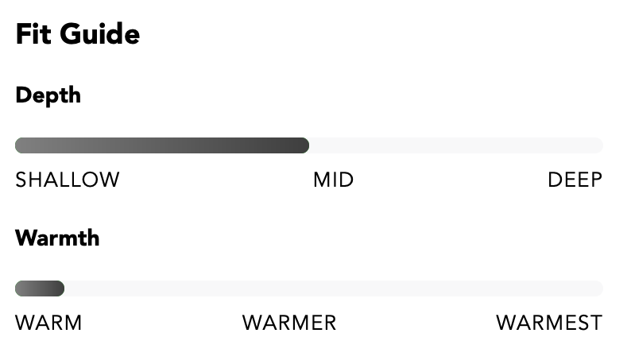This screenshot has width=631, height=364.
Task: Click the Warmth bar above the WARMEST label
Action: point(549,288)
